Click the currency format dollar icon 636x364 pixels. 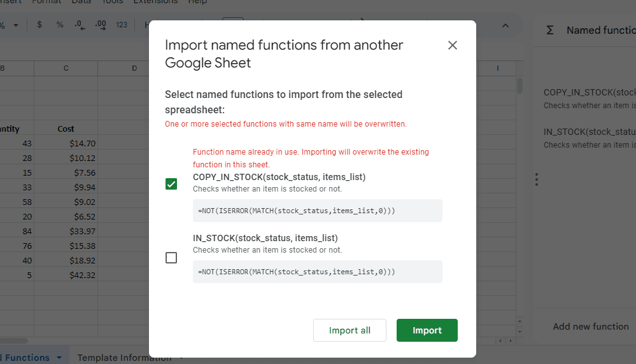[39, 25]
